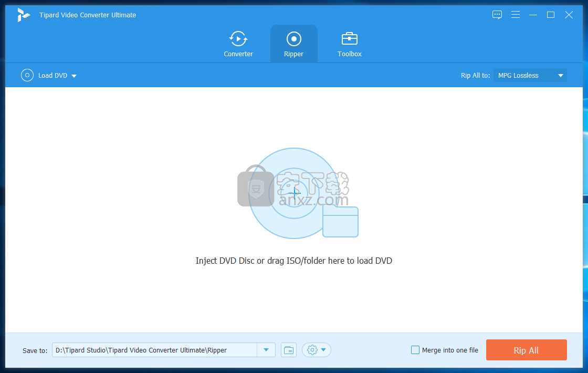Image resolution: width=588 pixels, height=373 pixels.
Task: Close the Tipard Video Converter window
Action: tap(569, 15)
